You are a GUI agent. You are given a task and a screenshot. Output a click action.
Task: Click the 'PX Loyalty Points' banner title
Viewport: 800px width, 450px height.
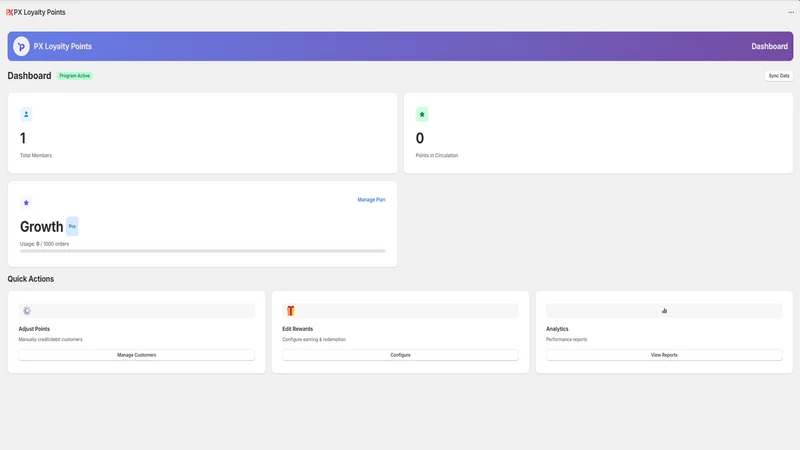[x=63, y=46]
